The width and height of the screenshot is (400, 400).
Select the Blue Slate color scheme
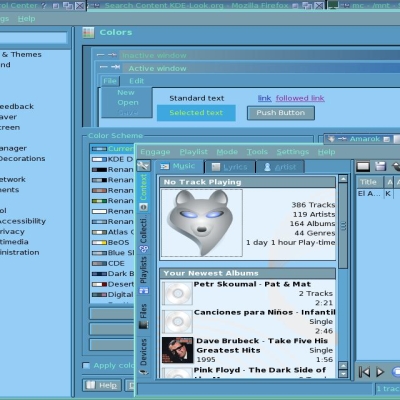113,253
